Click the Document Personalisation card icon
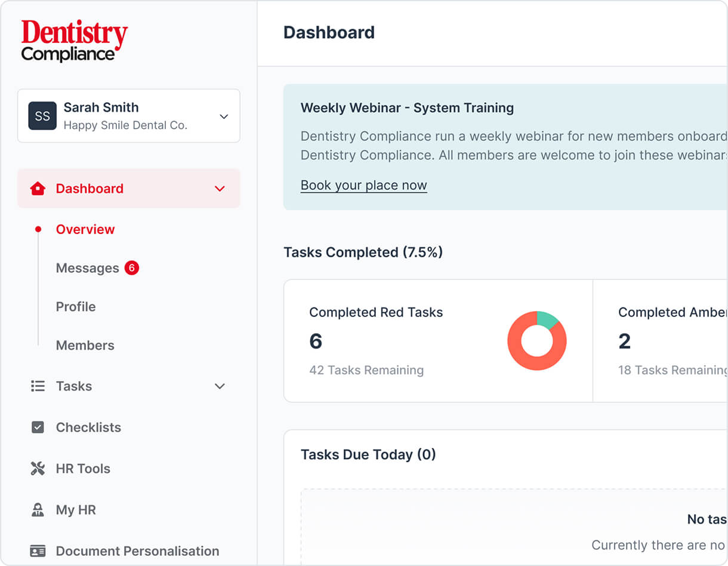 (38, 551)
